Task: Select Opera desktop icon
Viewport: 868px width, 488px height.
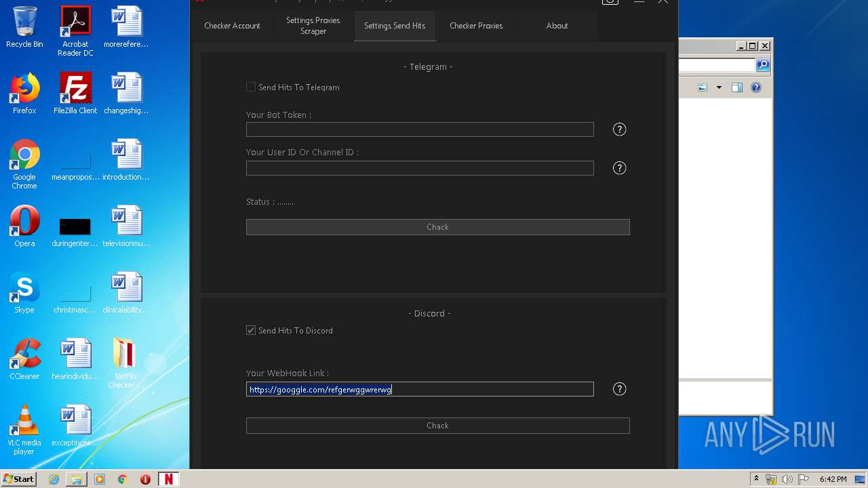Action: 24,226
